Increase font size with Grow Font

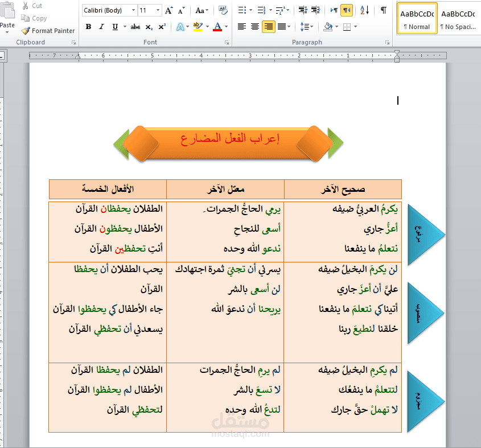[x=168, y=10]
